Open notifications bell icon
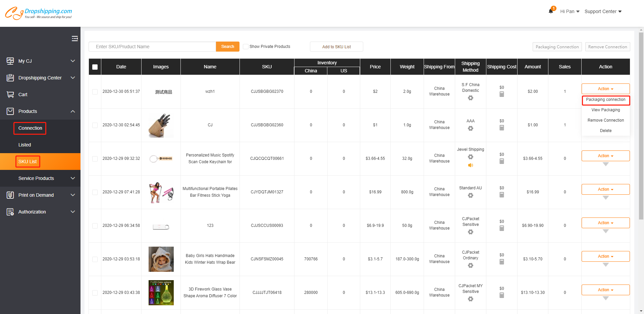 tap(551, 11)
